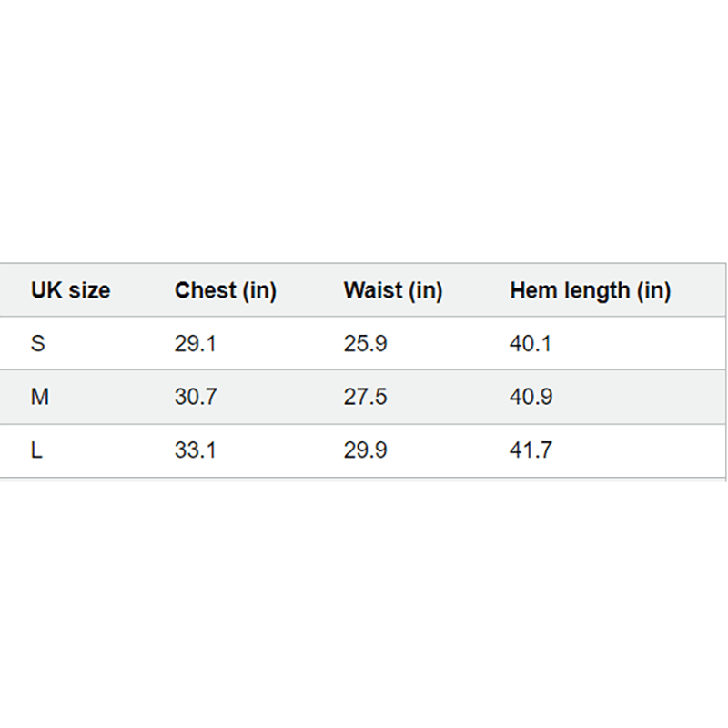Click chest value 29.1 for size S
Screen dimensions: 728x728
point(195,344)
